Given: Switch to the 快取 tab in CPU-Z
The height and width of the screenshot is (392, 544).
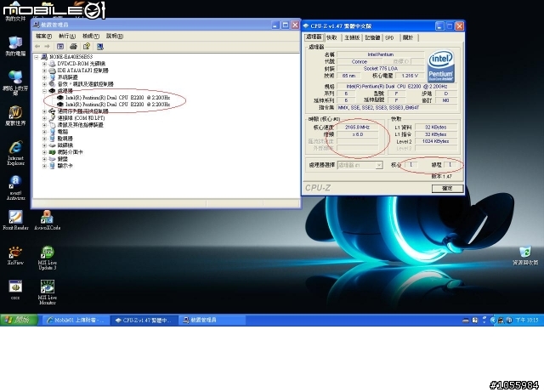Looking at the screenshot, I should tap(332, 37).
